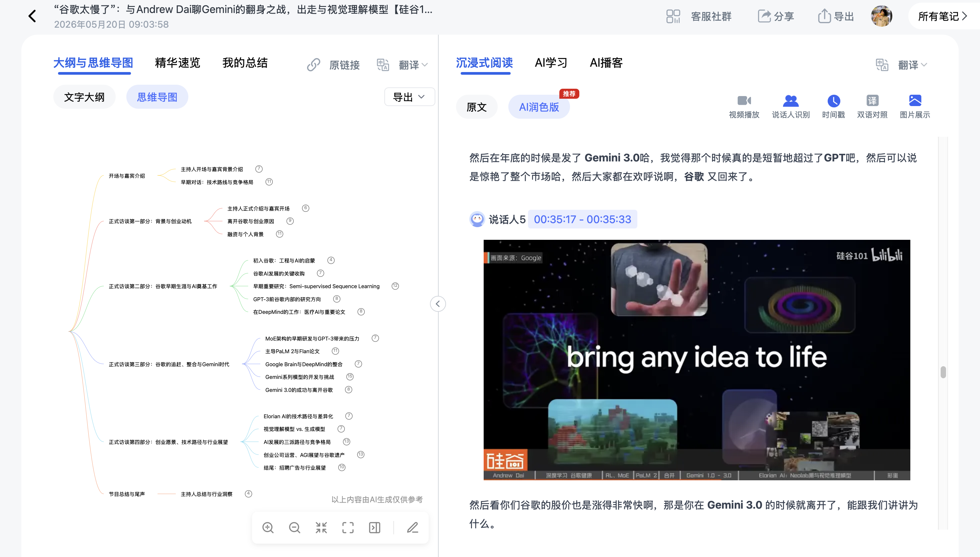Edit the mind map with pencil icon
Viewport: 980px width, 557px height.
(x=412, y=528)
